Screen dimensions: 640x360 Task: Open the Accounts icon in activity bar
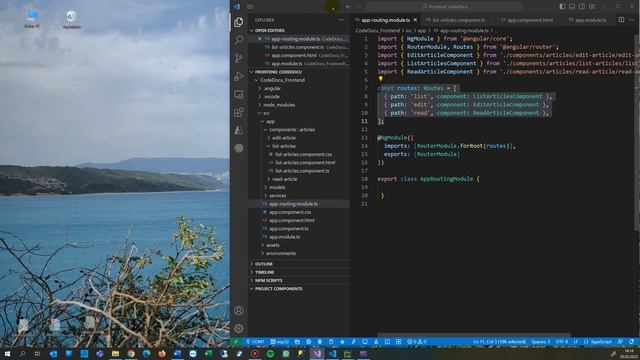(x=239, y=310)
